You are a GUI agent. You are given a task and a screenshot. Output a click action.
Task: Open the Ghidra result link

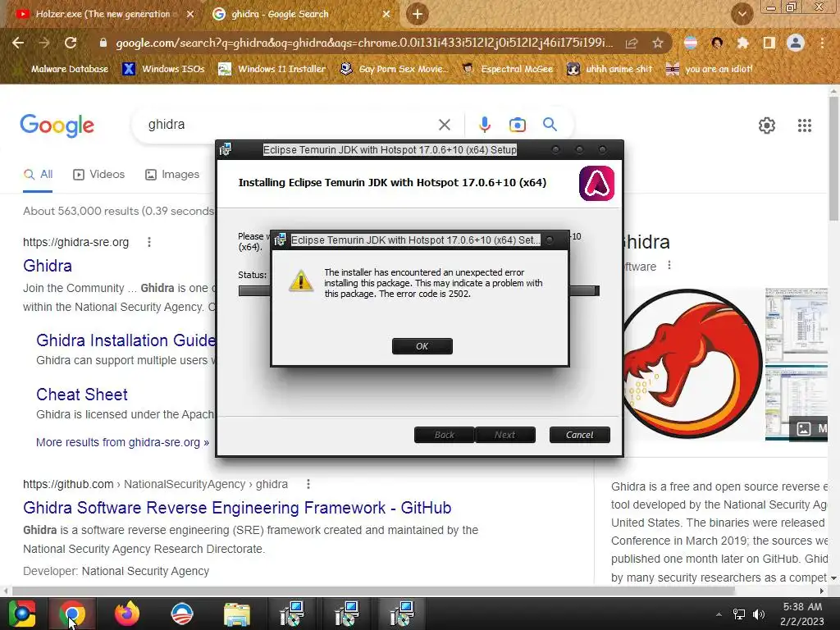coord(47,266)
